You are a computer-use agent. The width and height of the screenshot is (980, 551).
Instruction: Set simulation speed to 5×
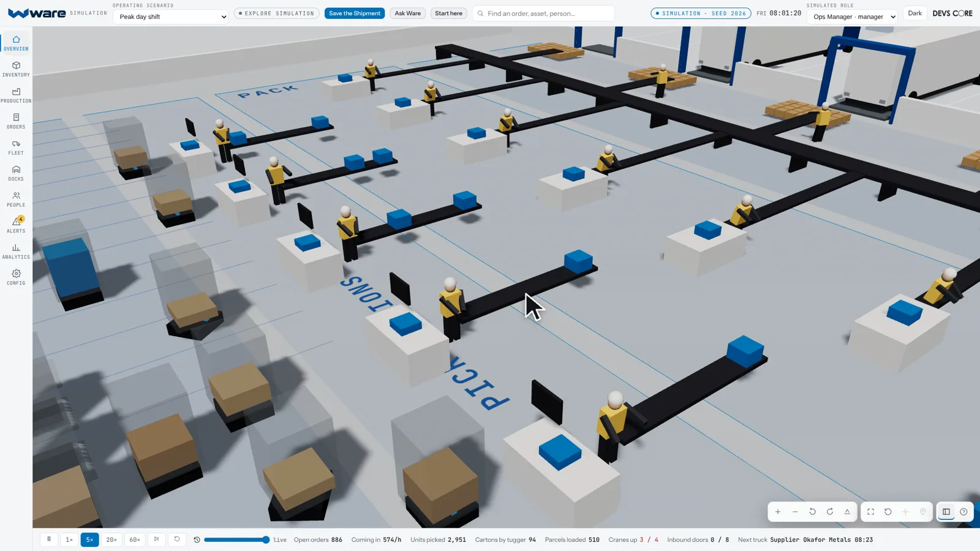coord(89,539)
